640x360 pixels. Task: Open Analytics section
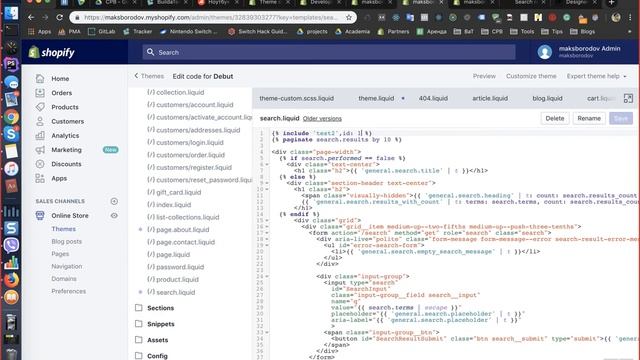tap(65, 136)
